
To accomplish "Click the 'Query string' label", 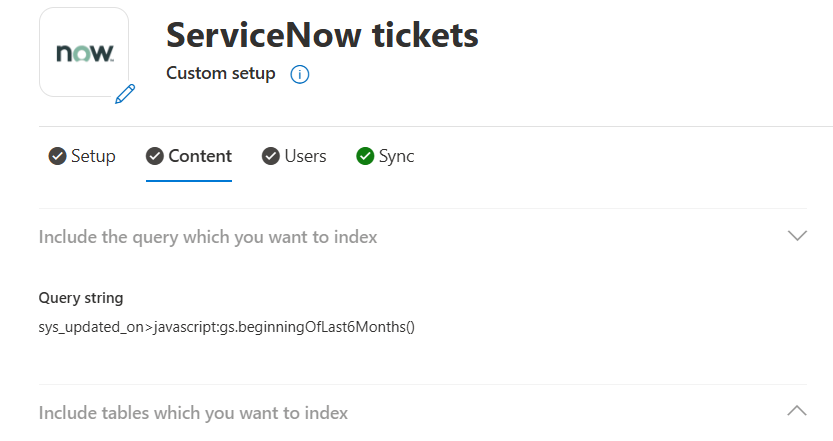I will pos(81,298).
